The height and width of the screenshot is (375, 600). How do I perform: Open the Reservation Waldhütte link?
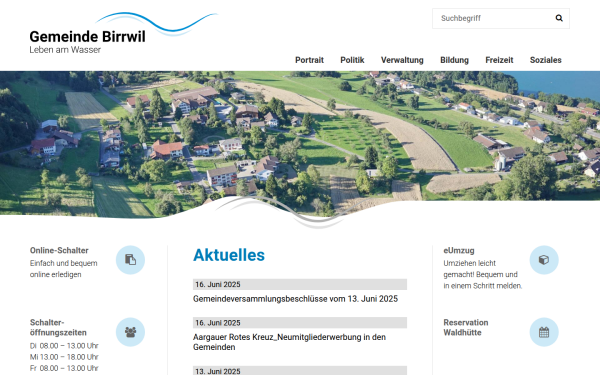(x=466, y=327)
